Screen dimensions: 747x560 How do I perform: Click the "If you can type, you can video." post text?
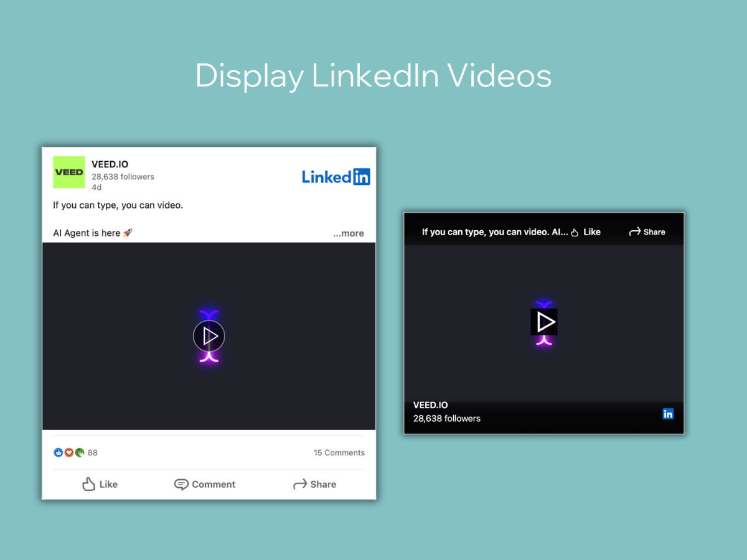pos(118,205)
